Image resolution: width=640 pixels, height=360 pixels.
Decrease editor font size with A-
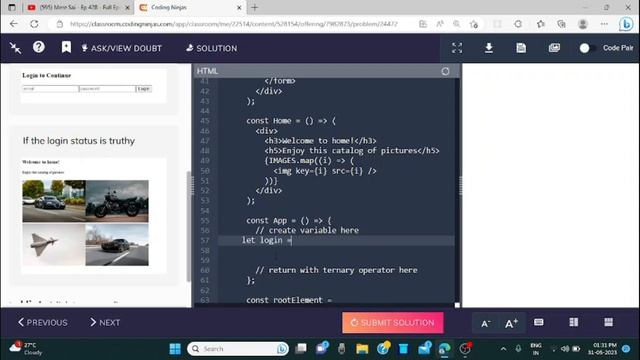485,323
